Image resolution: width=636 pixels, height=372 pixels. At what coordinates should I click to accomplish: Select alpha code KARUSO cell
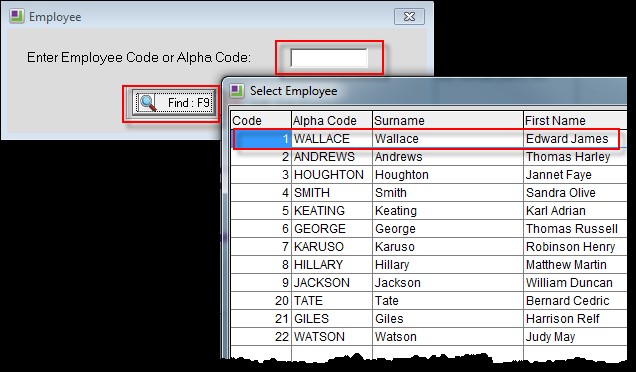(332, 247)
